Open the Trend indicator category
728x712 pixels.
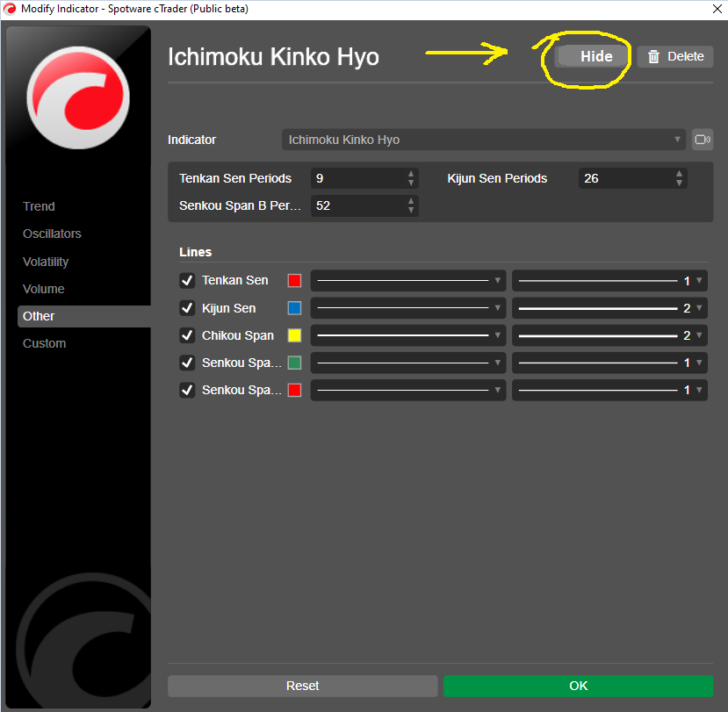(39, 206)
